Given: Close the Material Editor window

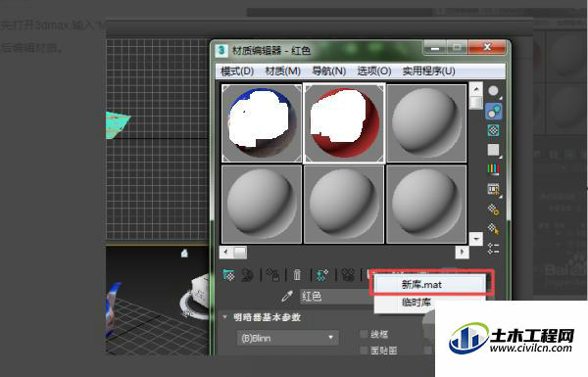Looking at the screenshot, I should click(487, 47).
